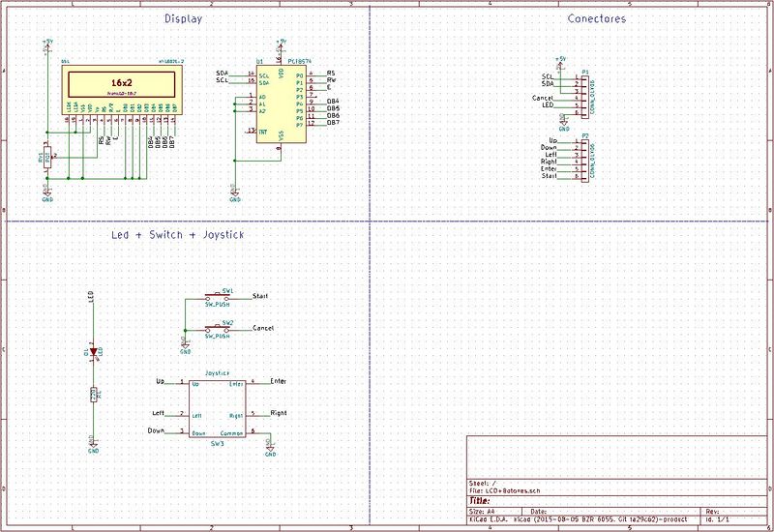
Task: Click the Cancel label at connector P1
Action: 543,98
